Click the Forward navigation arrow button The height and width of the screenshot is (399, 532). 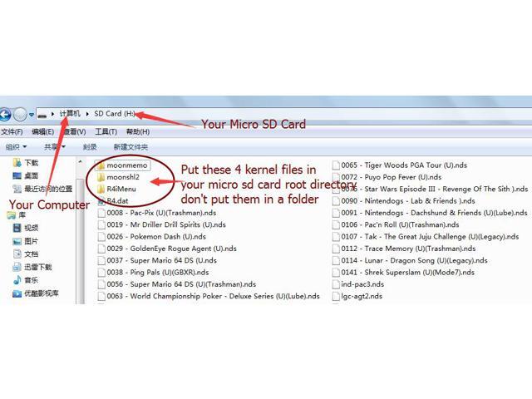point(20,115)
